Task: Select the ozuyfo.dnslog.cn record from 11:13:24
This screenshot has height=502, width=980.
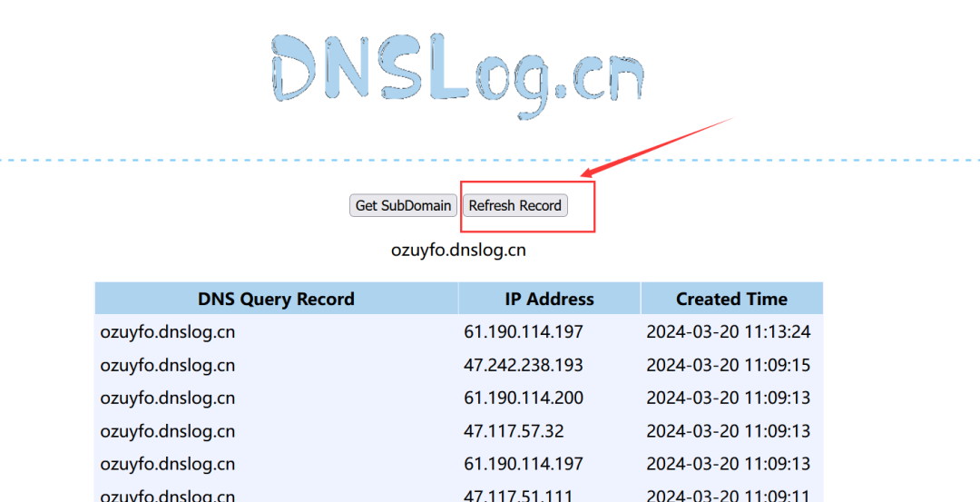Action: [x=168, y=332]
